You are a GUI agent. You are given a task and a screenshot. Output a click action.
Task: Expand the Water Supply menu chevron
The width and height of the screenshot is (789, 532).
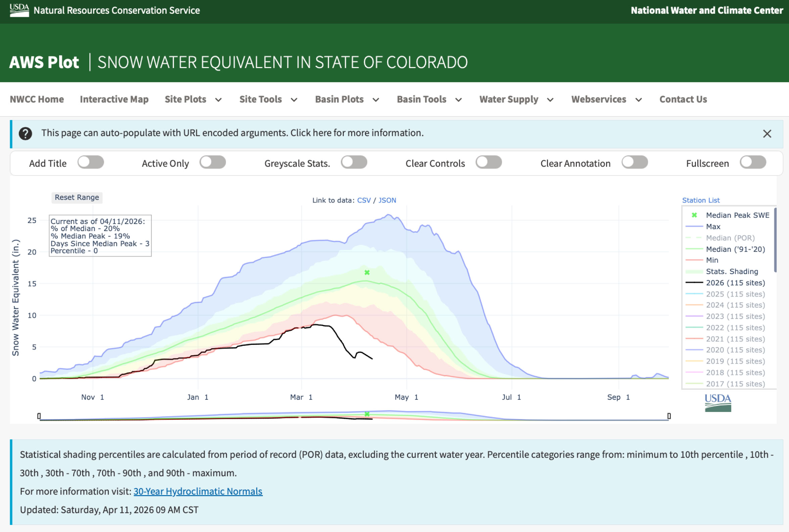[x=550, y=100]
